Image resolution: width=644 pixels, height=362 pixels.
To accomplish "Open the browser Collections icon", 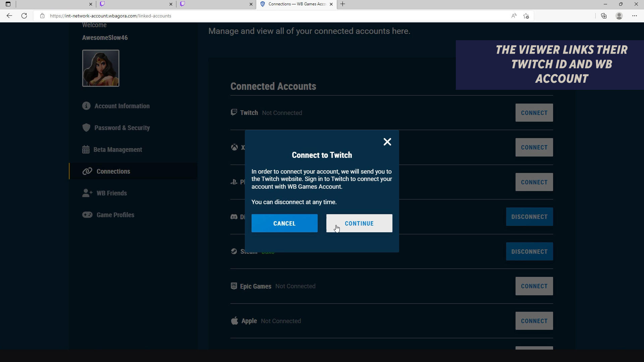I will click(x=604, y=16).
